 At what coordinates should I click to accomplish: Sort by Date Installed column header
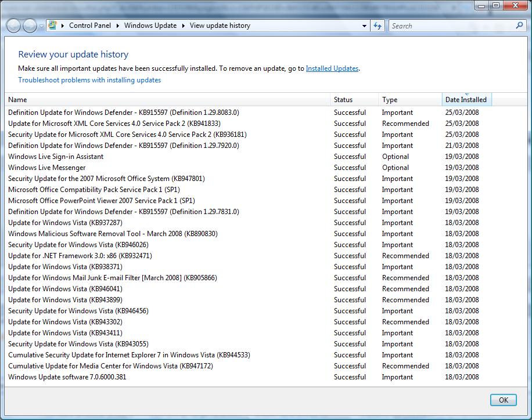point(466,100)
